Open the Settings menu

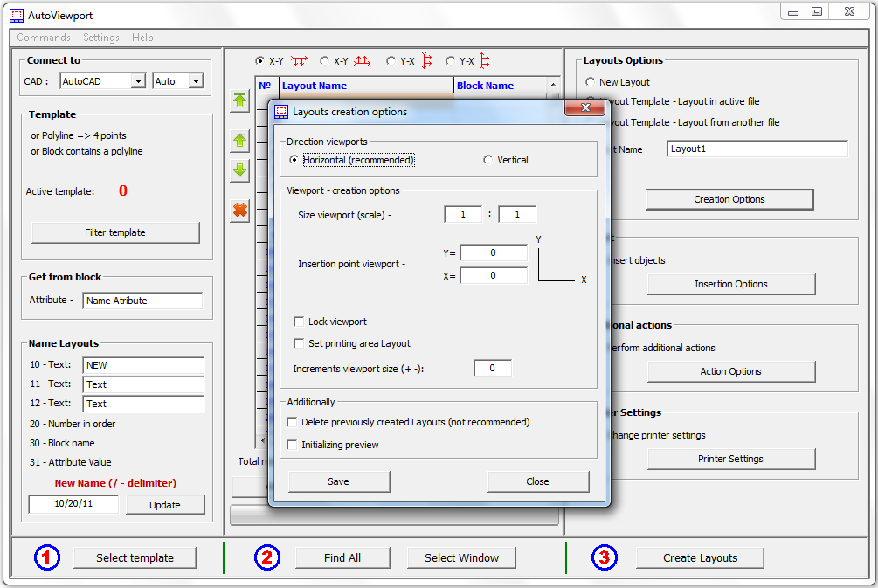pos(101,38)
